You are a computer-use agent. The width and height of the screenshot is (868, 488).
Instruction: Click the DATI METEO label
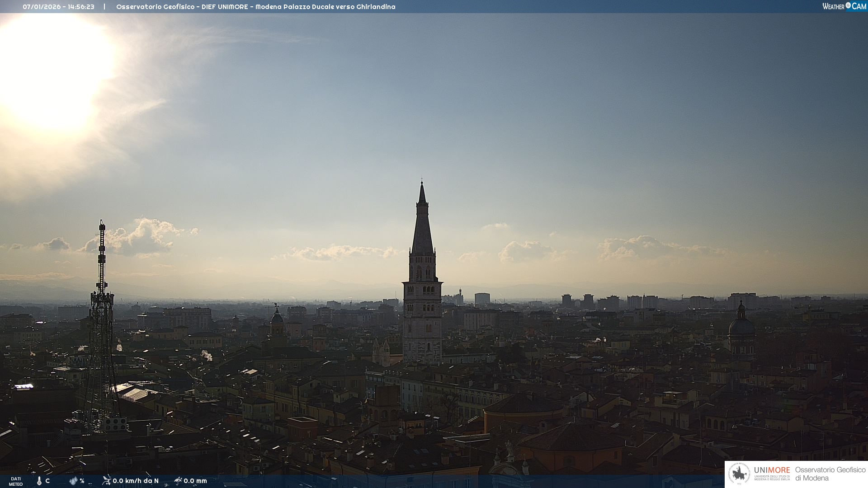tap(16, 481)
